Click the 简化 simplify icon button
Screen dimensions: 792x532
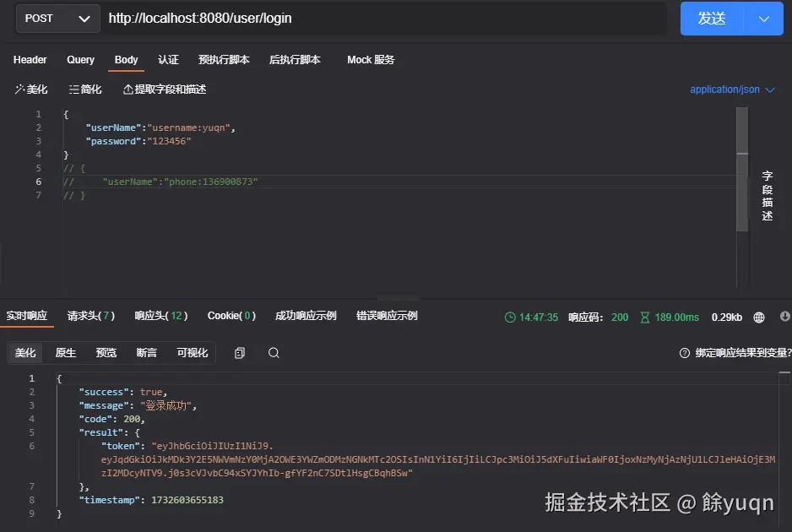click(85, 90)
